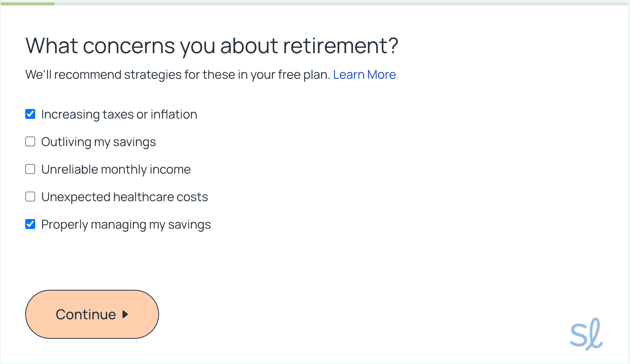Click the "Properly managing my savings" label text

point(126,224)
